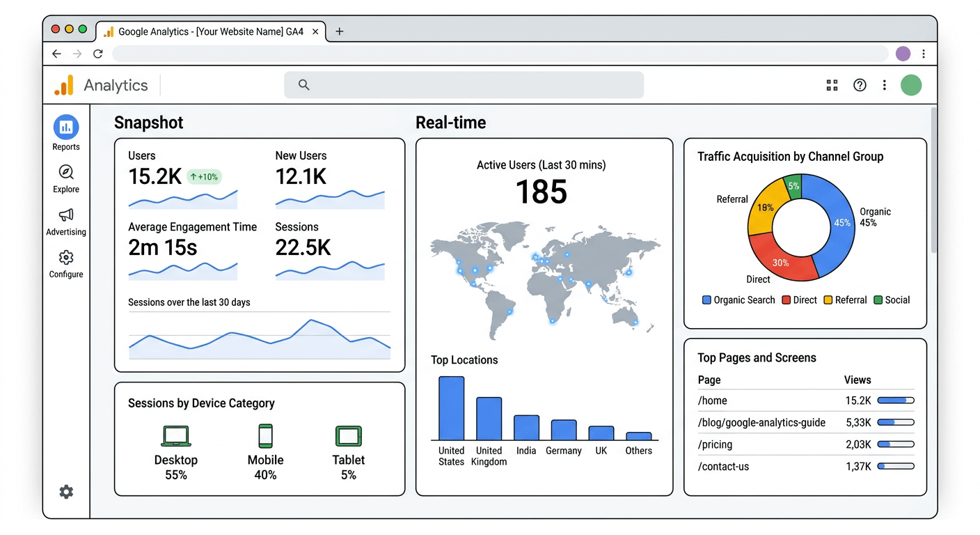Screen dimensions: 980x535
Task: Click inside the Analytics search field
Action: point(464,85)
